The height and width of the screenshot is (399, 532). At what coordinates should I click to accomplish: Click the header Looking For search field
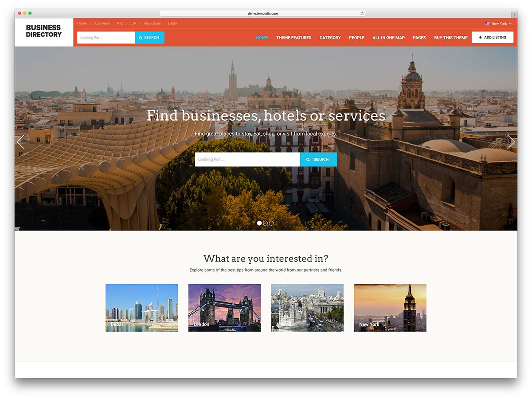(106, 38)
